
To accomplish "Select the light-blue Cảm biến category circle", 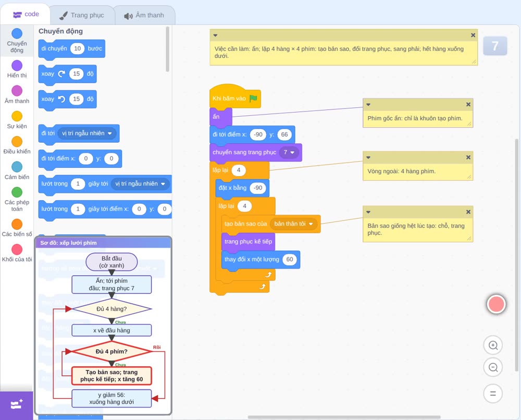I will point(17,167).
